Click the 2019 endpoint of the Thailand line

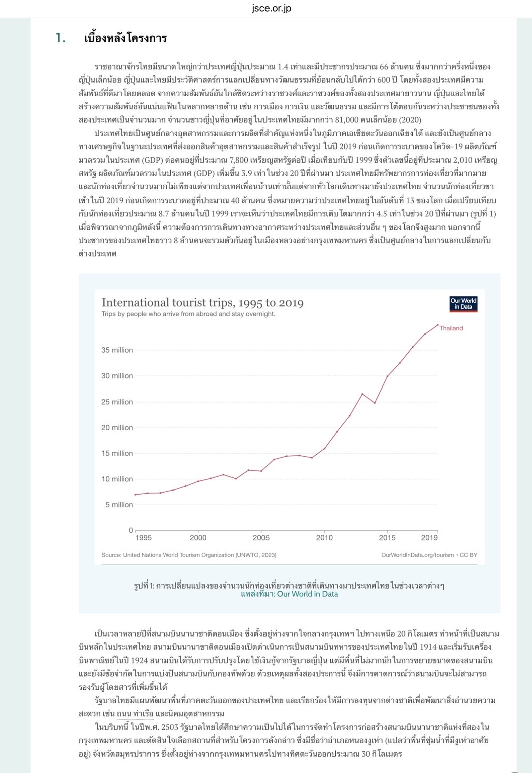point(438,325)
